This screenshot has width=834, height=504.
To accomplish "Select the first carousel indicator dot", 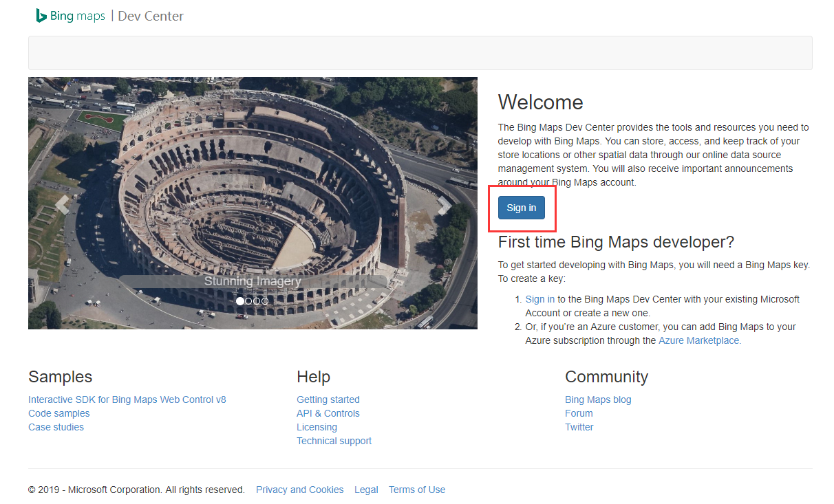I will (240, 301).
